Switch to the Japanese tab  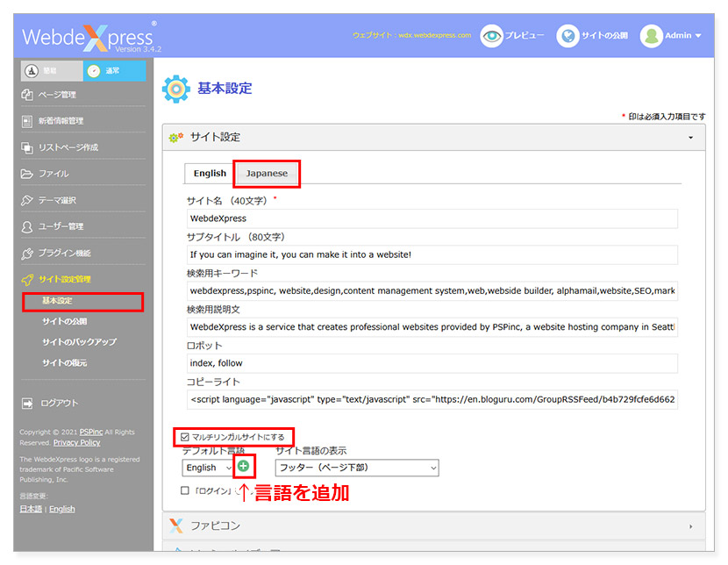click(267, 173)
